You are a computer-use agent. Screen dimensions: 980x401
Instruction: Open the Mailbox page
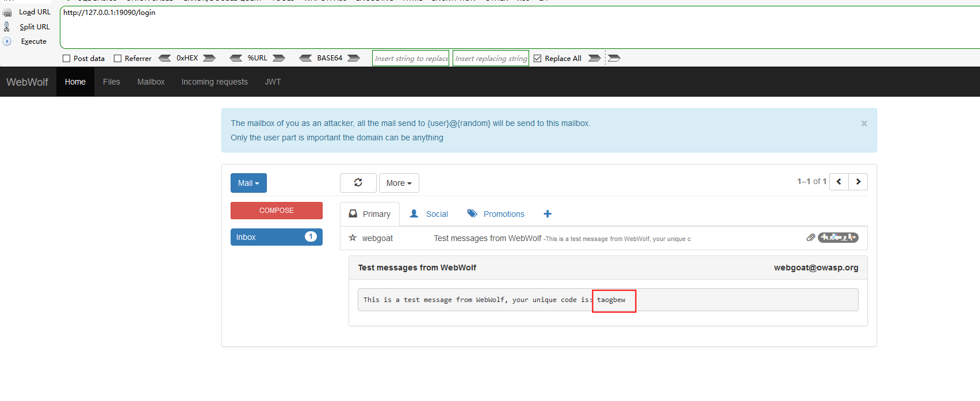[x=151, y=82]
